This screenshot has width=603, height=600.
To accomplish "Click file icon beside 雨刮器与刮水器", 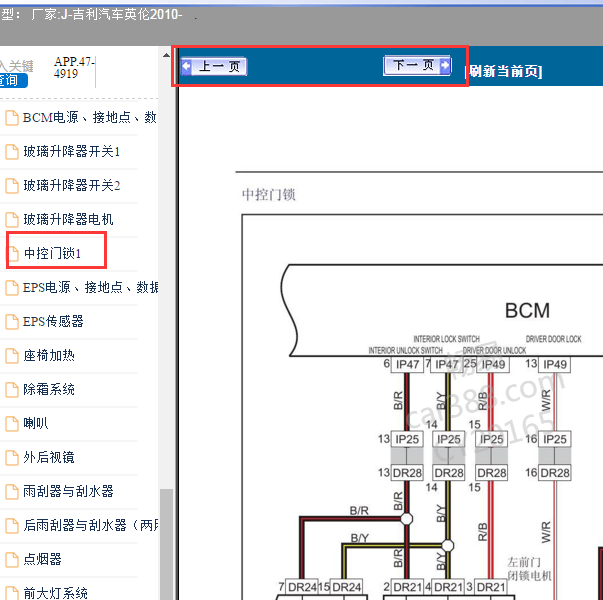I will point(12,492).
